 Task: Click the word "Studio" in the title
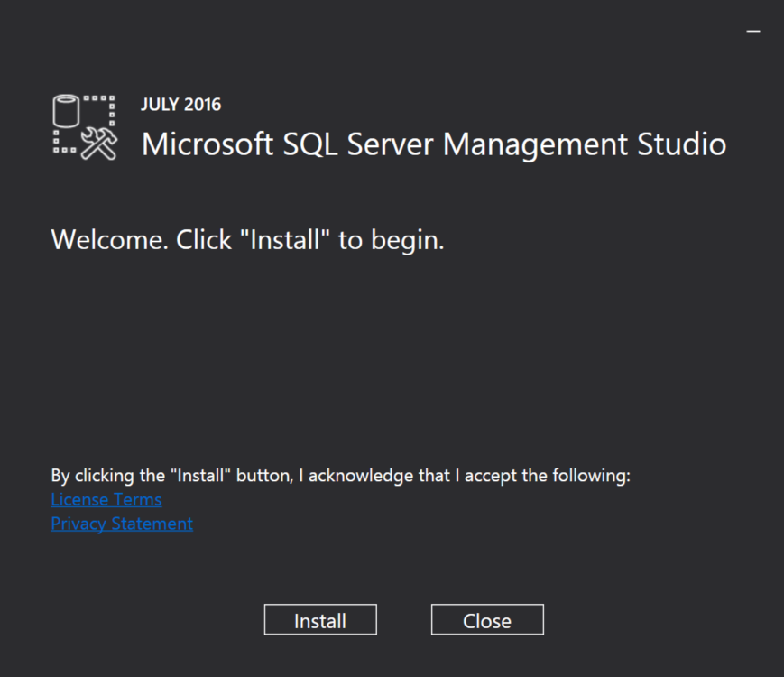[x=681, y=144]
